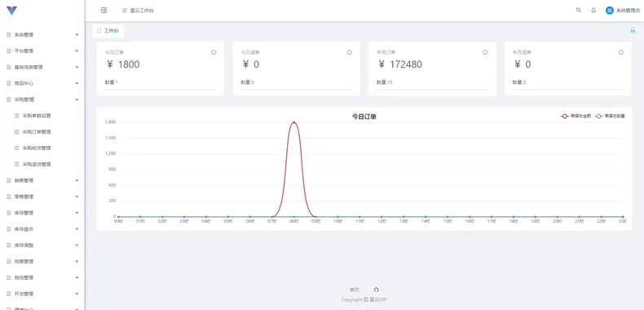Click the 数量 15 text on 本月订单 card

click(385, 82)
